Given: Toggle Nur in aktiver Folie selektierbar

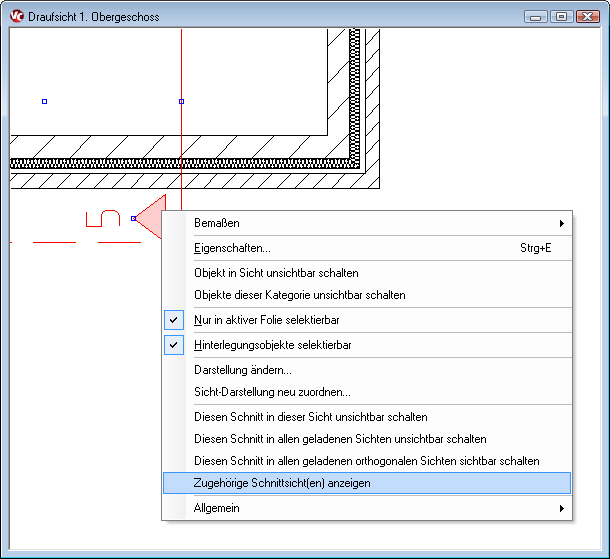Looking at the screenshot, I should click(x=367, y=320).
